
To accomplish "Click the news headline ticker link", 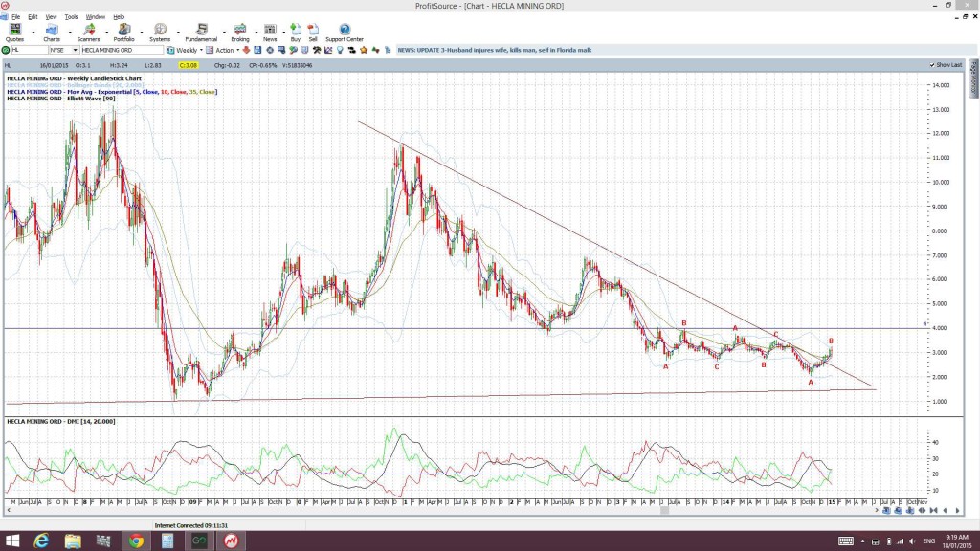I will point(495,50).
